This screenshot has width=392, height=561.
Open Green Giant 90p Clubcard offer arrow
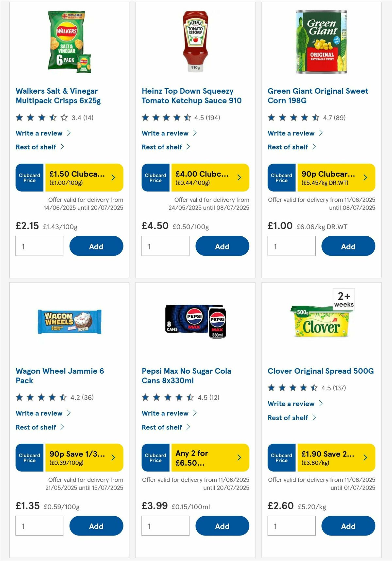pyautogui.click(x=365, y=177)
